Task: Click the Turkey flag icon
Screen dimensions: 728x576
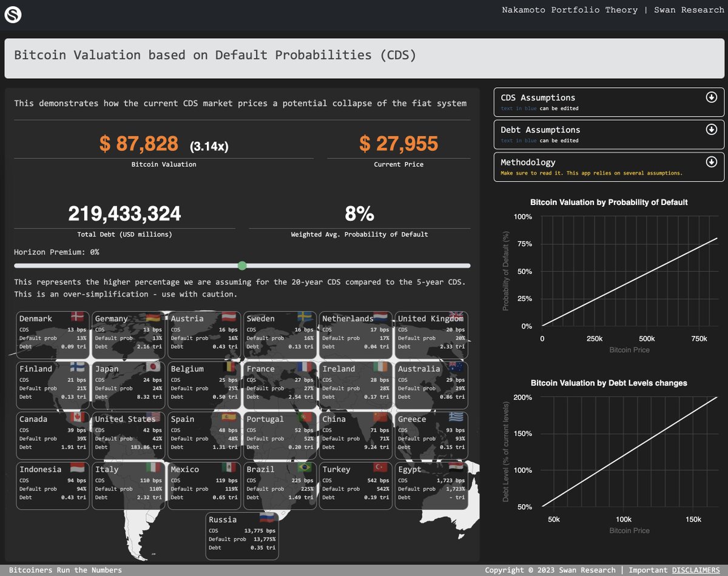Action: [381, 467]
